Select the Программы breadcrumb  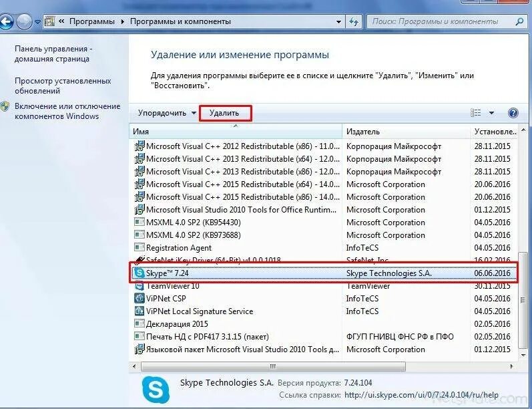pos(92,21)
